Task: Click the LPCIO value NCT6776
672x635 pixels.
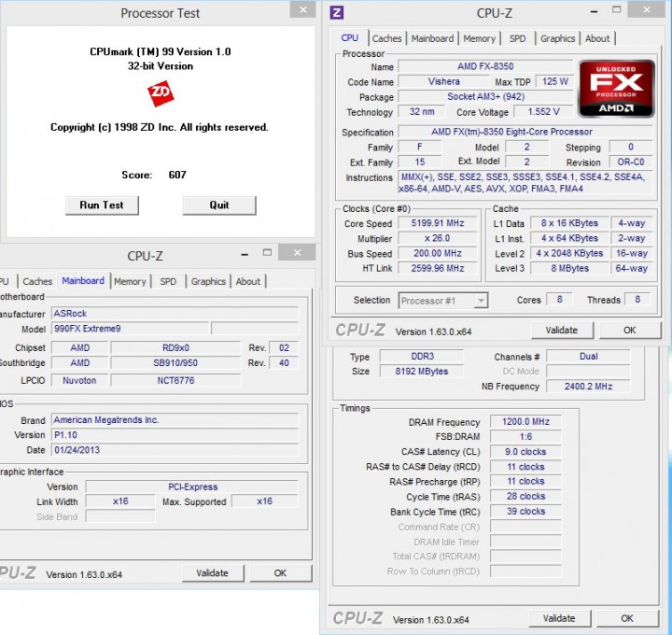Action: click(175, 380)
